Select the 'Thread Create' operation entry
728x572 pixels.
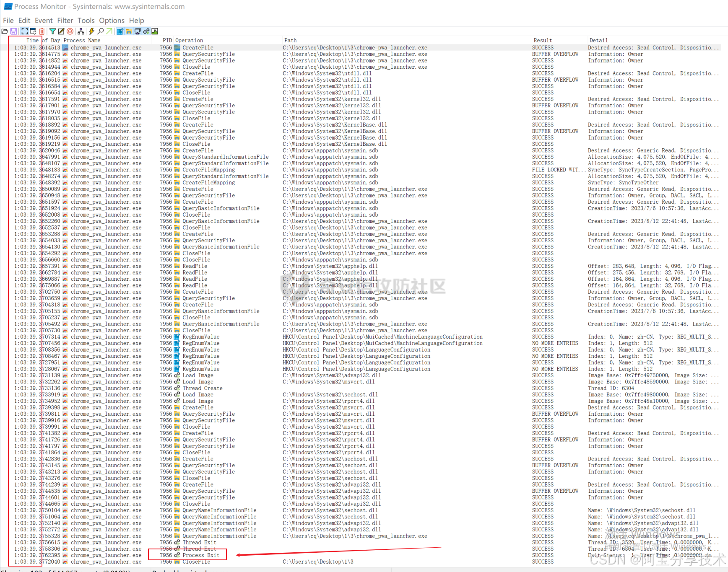tap(203, 388)
